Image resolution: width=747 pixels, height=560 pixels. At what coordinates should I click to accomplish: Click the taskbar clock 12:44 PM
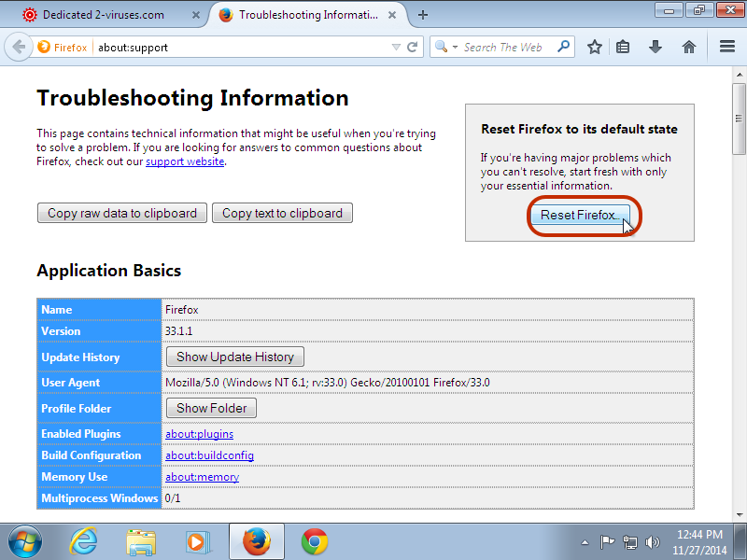[699, 534]
